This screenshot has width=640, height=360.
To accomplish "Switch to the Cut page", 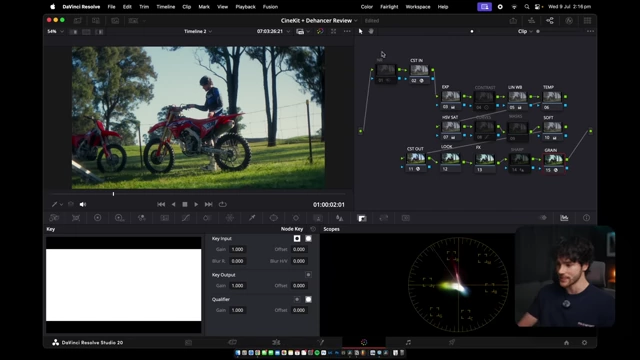I will pyautogui.click(x=232, y=342).
